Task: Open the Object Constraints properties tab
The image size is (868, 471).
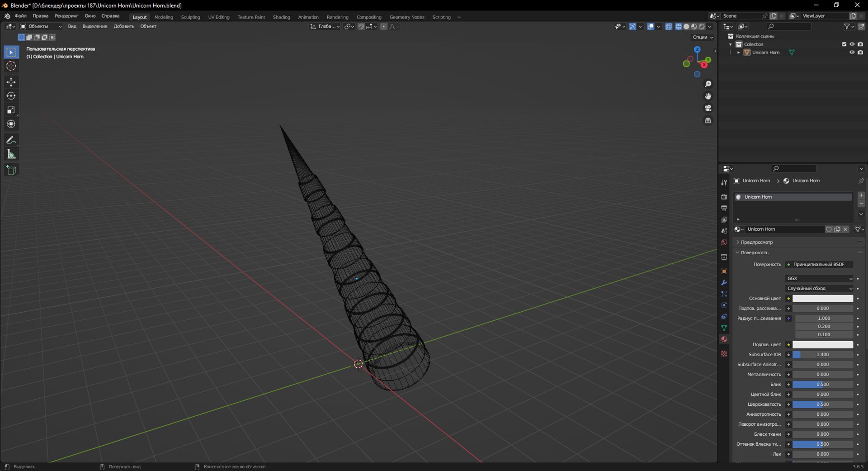Action: point(724,316)
